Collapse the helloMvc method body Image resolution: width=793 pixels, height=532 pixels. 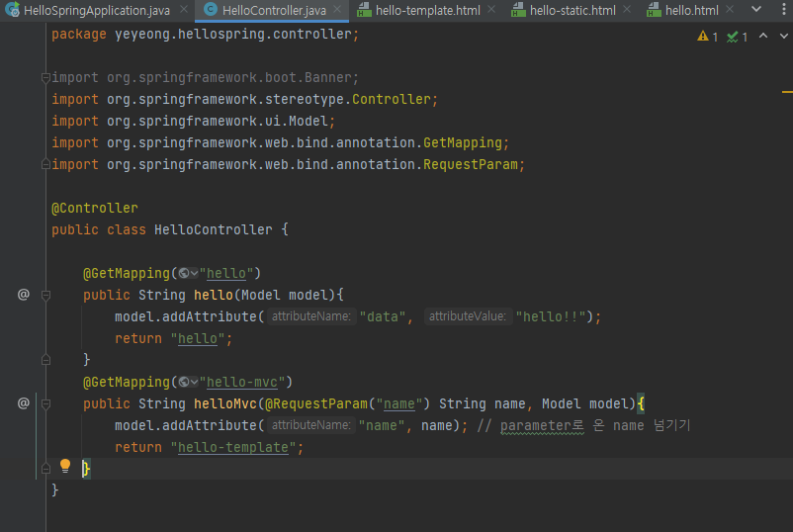point(45,403)
